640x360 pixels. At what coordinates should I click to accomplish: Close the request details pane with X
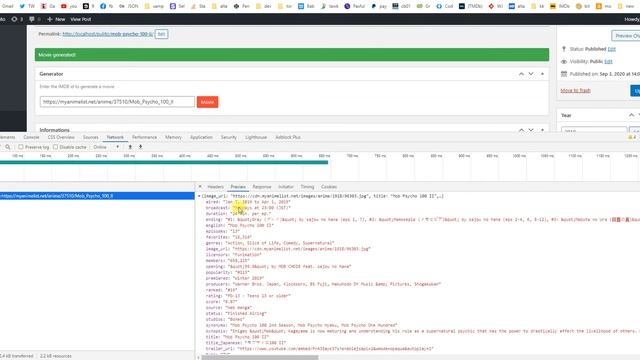pos(200,187)
